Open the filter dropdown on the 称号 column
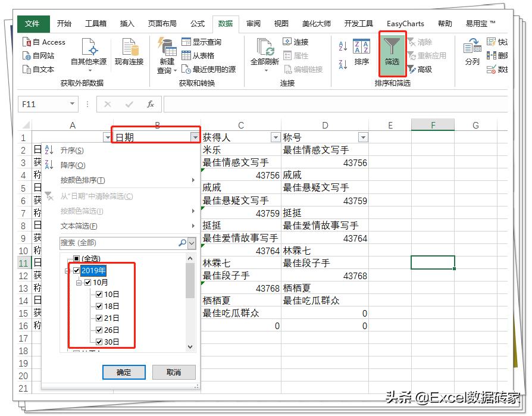The image size is (532, 416). [363, 137]
